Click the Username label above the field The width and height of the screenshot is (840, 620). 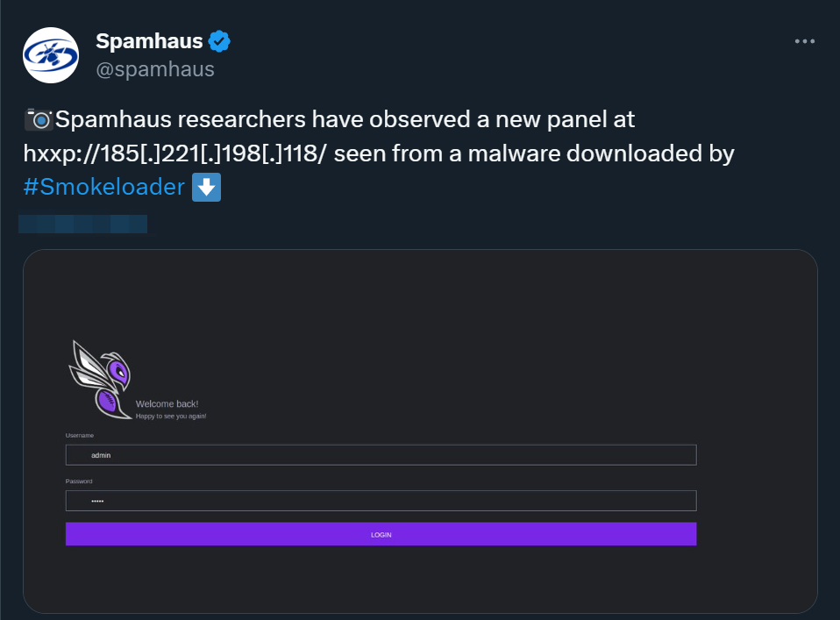80,436
